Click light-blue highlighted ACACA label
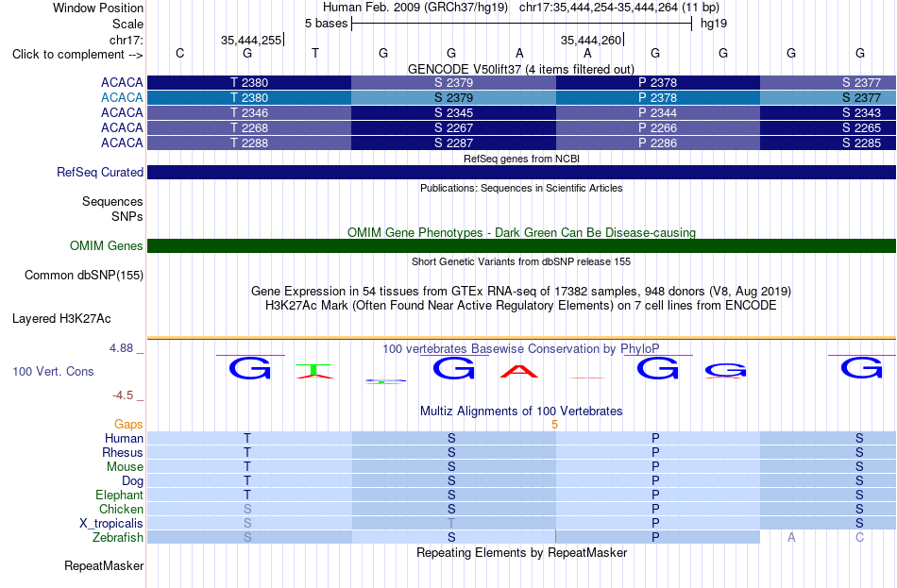The image size is (897, 588). click(122, 97)
